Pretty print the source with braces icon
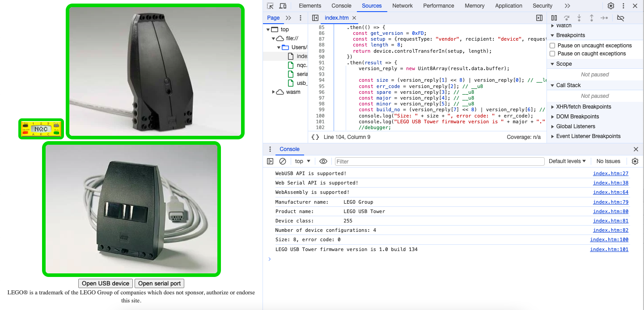The width and height of the screenshot is (644, 310). (315, 137)
